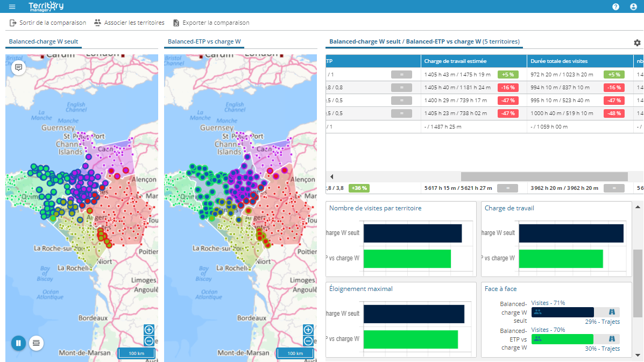Zoom in on the right map
The height and width of the screenshot is (362, 644).
pos(308,330)
